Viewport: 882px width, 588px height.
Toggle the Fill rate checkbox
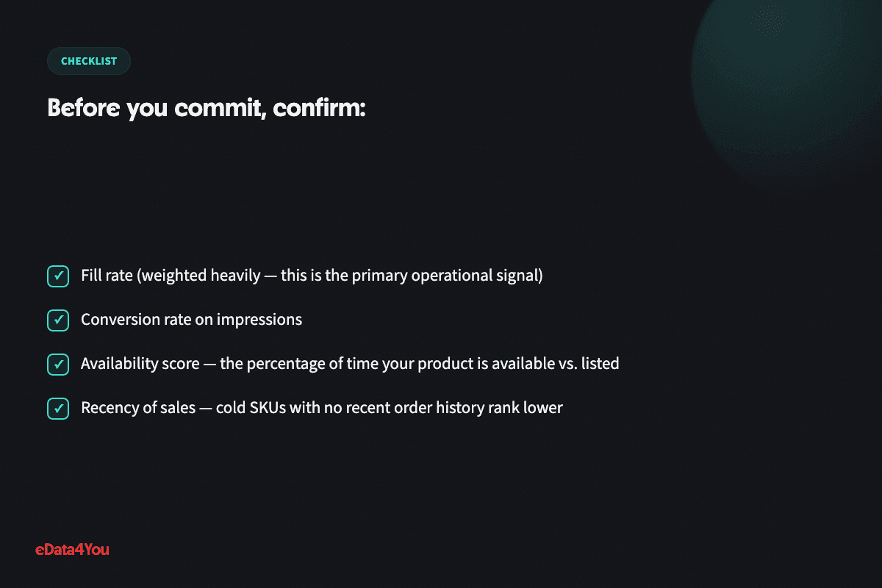click(58, 276)
